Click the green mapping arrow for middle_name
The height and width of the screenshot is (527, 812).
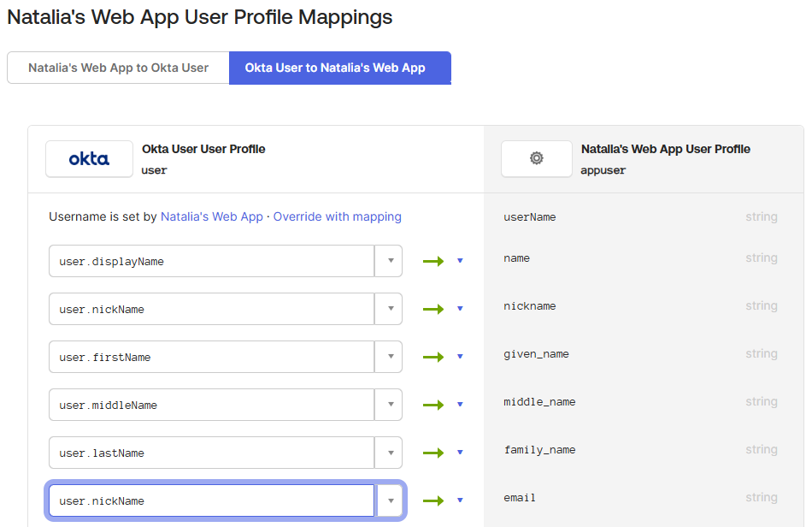coord(433,405)
